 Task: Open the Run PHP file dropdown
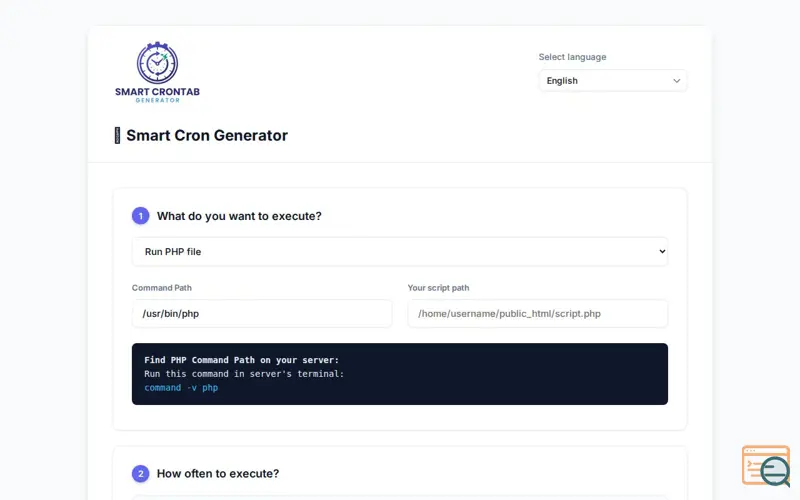point(399,252)
